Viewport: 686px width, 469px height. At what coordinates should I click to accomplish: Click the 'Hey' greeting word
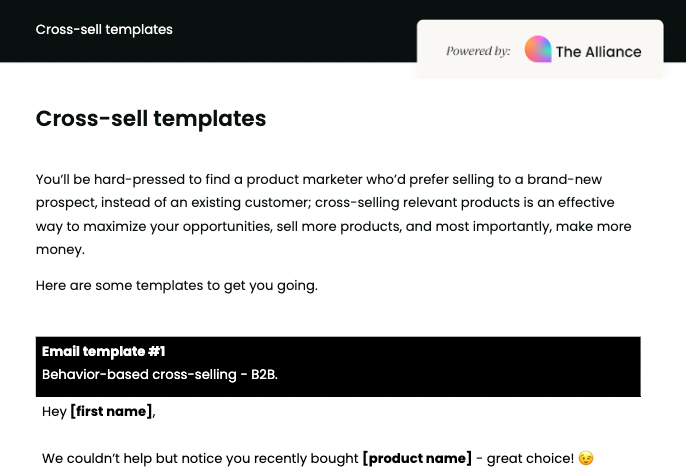(x=53, y=411)
